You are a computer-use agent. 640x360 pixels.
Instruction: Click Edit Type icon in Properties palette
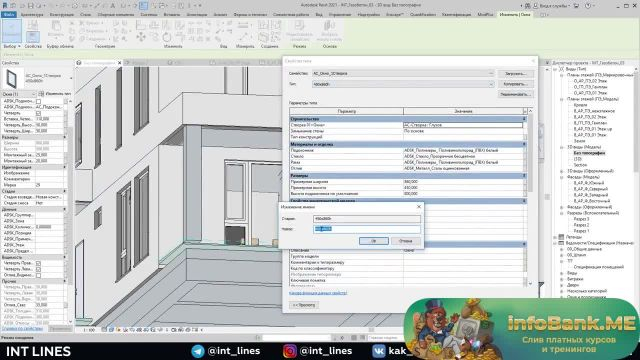click(41, 94)
